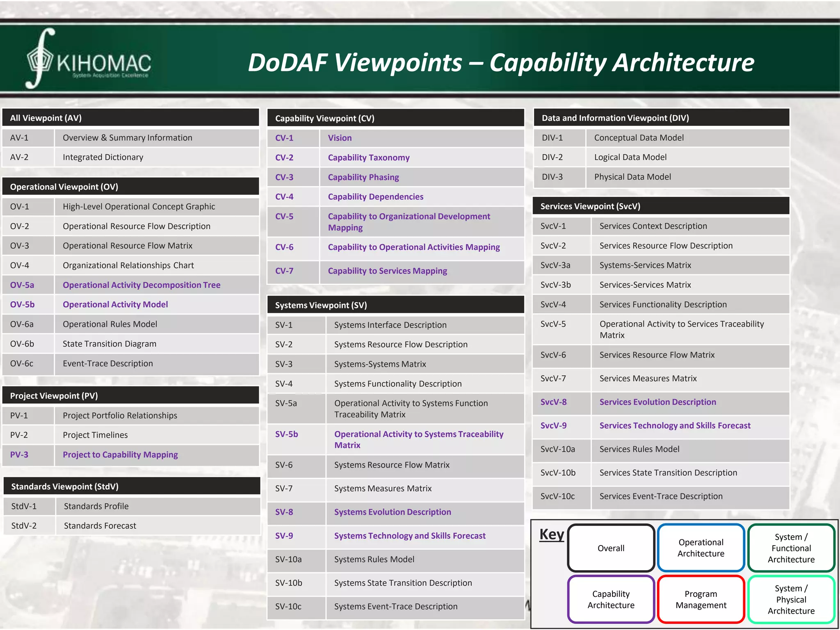Select the Overall box in the Key
The image size is (840, 630).
pos(611,548)
